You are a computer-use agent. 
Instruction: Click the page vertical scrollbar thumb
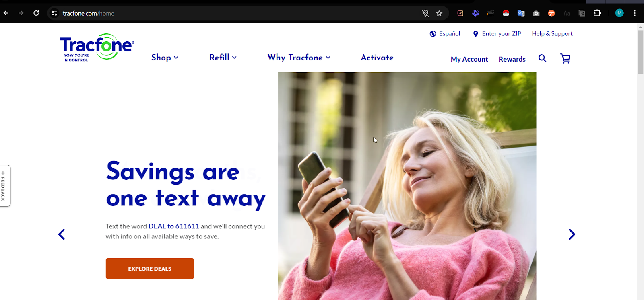click(x=640, y=51)
